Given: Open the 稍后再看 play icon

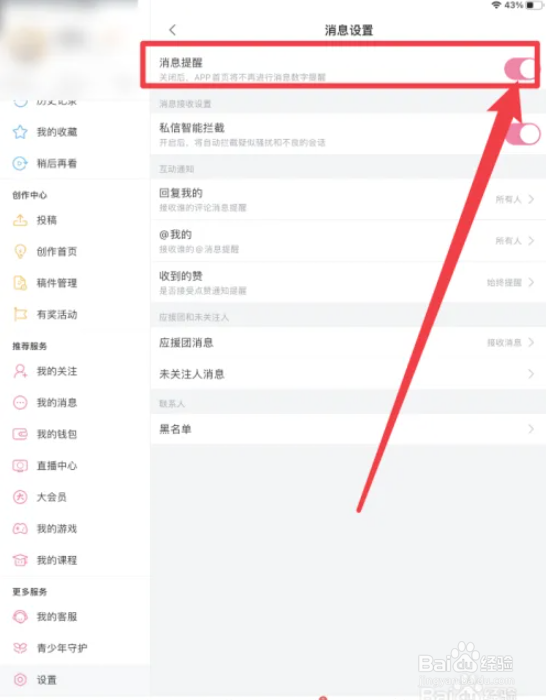Looking at the screenshot, I should (x=20, y=163).
